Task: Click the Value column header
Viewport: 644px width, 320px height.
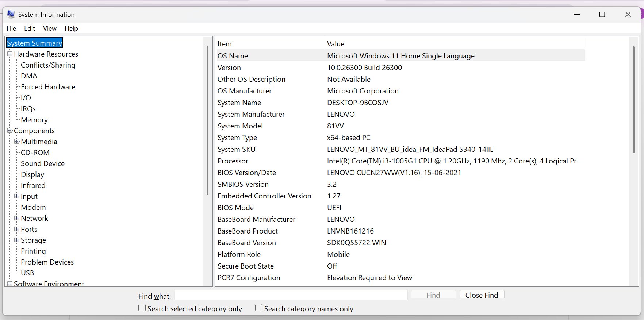Action: point(455,44)
